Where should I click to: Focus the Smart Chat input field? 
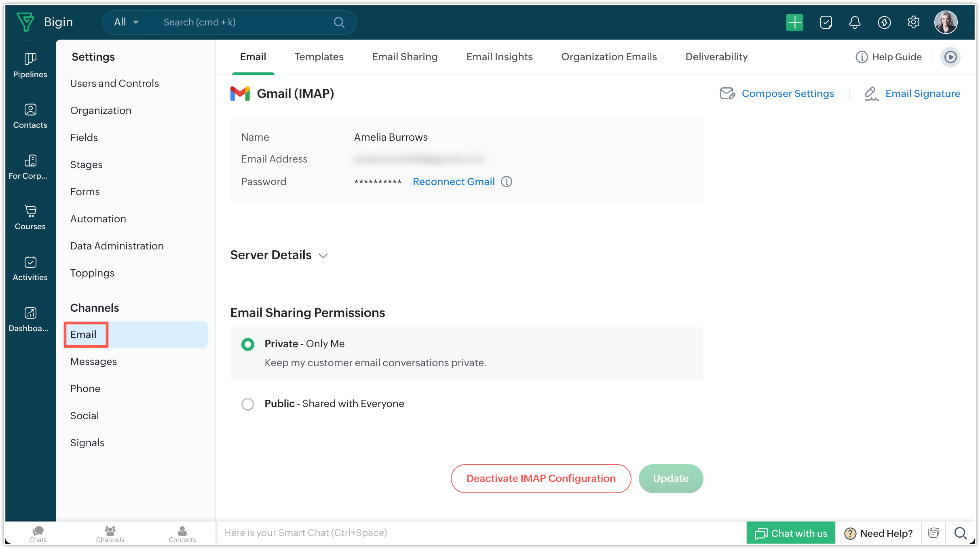pyautogui.click(x=481, y=533)
